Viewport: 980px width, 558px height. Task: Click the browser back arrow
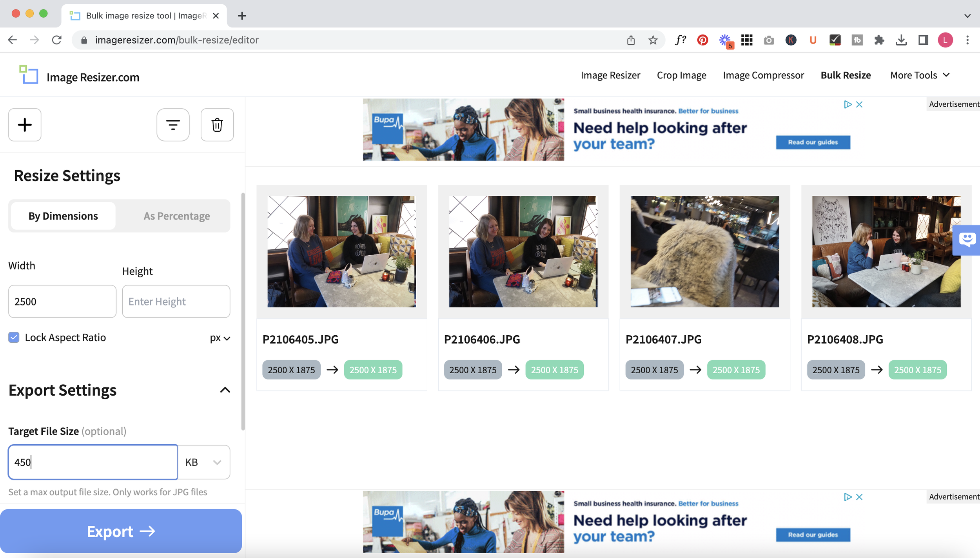[13, 40]
